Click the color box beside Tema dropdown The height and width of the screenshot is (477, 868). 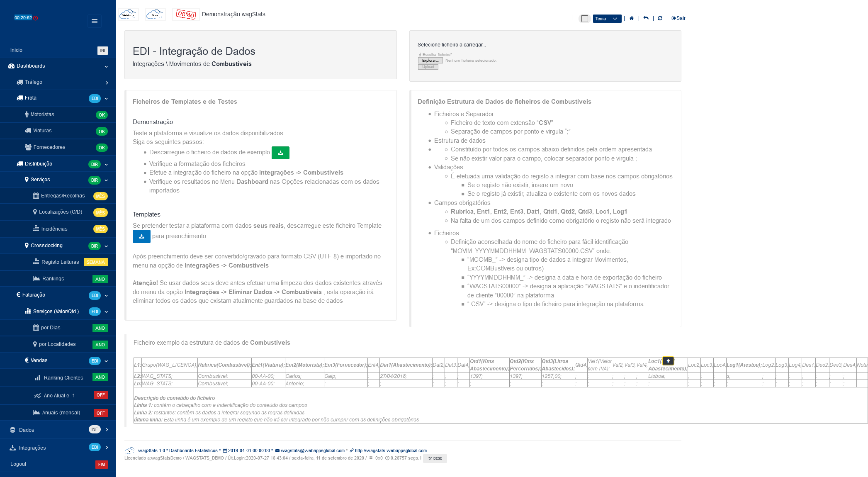coord(585,19)
